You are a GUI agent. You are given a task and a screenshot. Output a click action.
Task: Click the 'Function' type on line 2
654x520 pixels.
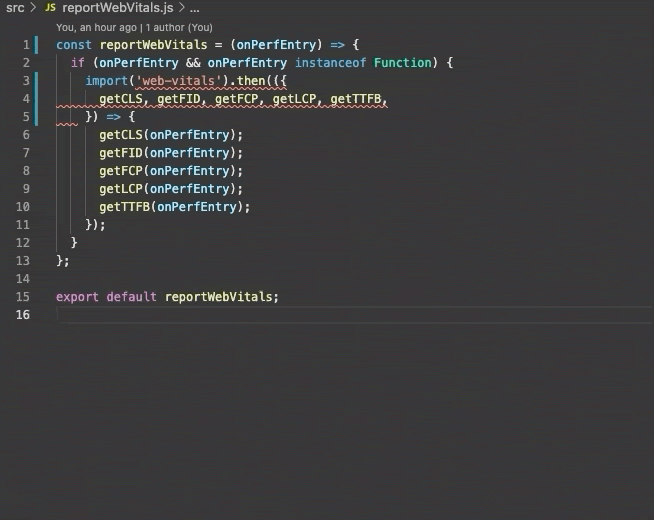(x=402, y=63)
